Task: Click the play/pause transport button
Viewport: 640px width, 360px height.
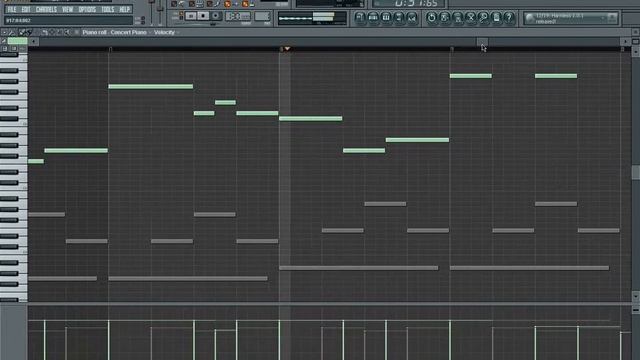Action: 191,16
